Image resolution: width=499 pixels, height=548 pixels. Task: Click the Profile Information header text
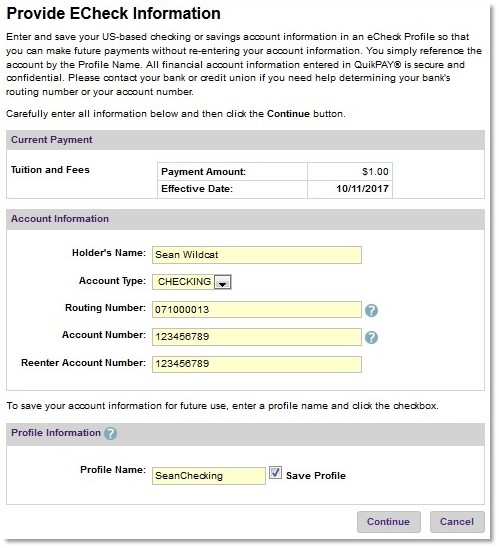pyautogui.click(x=56, y=433)
